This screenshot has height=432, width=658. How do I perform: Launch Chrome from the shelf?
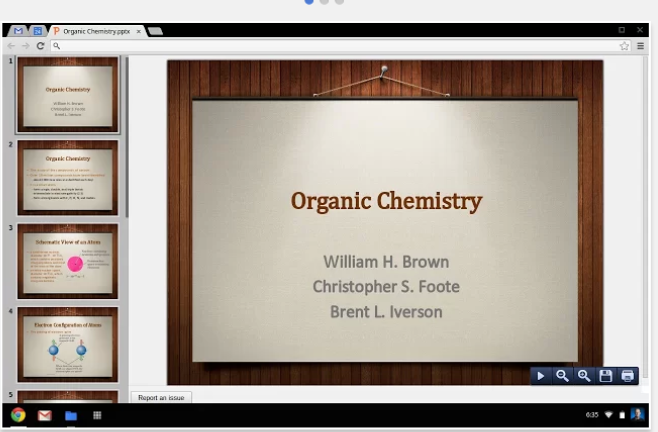tap(18, 415)
